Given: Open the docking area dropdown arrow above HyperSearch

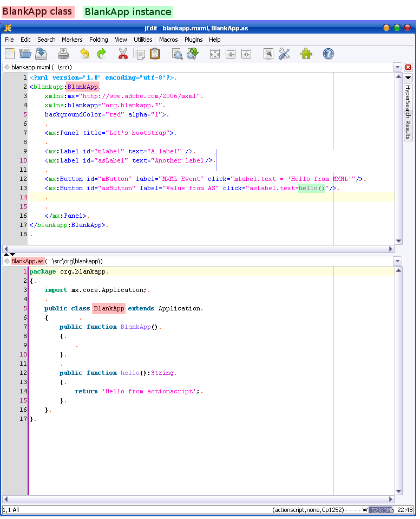Looking at the screenshot, I should 408,78.
